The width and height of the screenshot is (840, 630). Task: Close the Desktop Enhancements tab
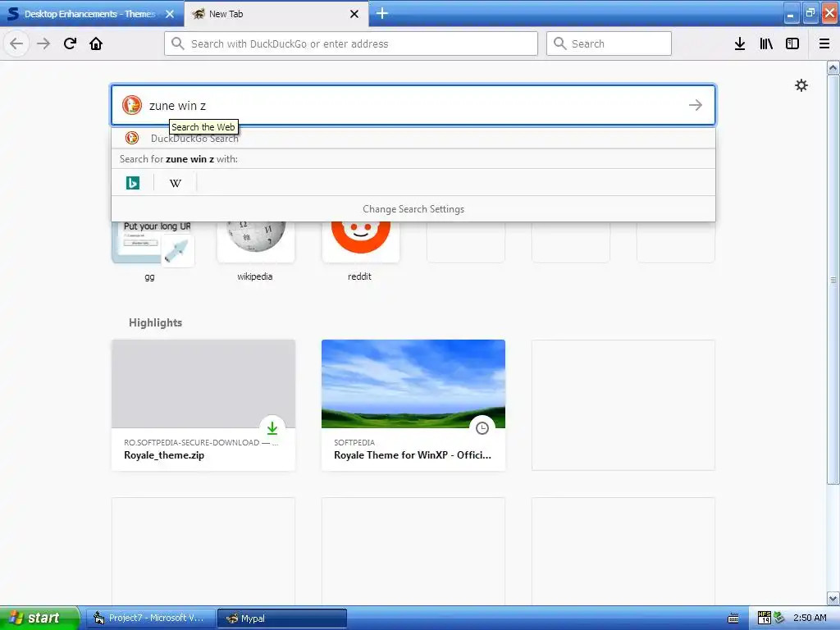click(170, 14)
